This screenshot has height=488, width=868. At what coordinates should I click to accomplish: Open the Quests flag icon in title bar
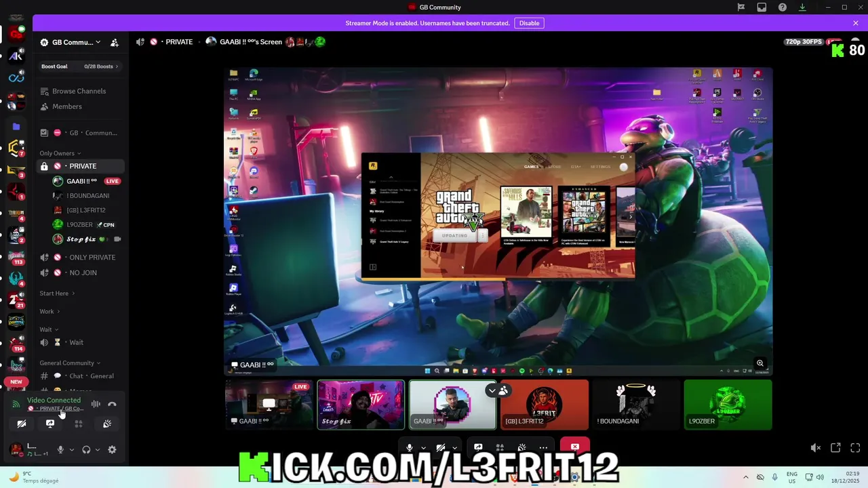[741, 7]
